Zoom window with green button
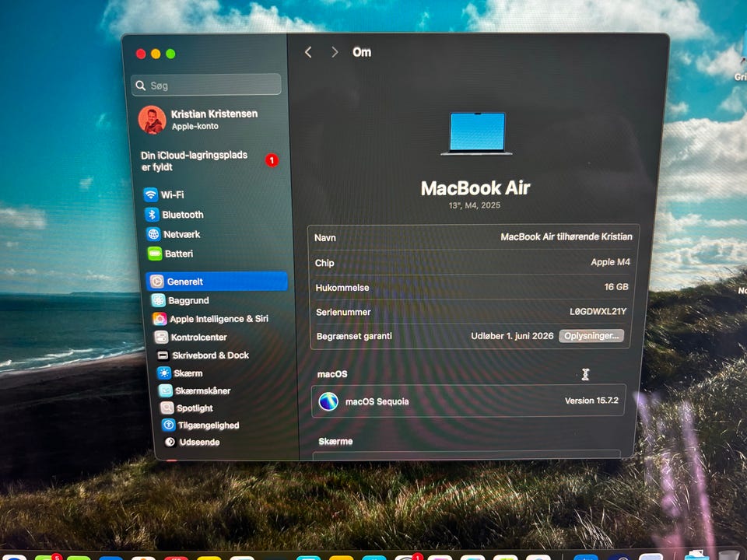 [x=170, y=54]
